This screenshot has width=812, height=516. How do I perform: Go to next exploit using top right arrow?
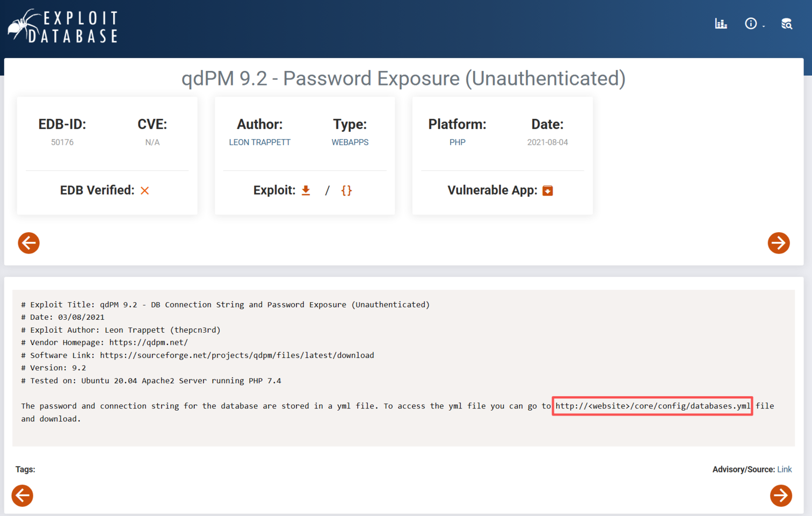coord(778,243)
